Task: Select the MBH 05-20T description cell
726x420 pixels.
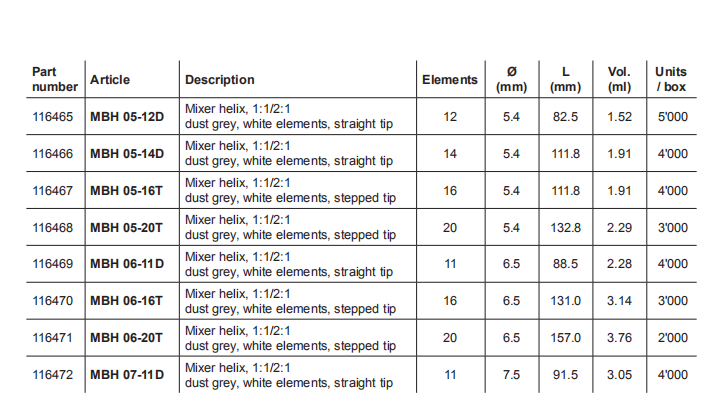Action: pos(290,227)
